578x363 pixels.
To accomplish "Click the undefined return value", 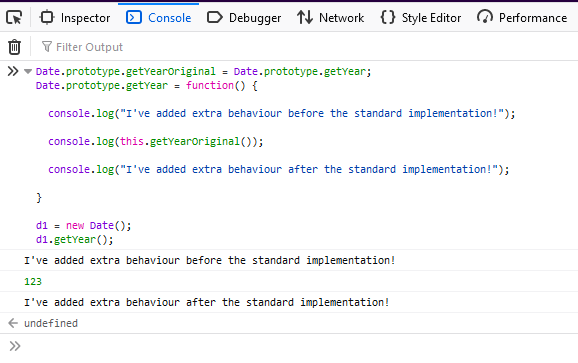I will coord(51,323).
